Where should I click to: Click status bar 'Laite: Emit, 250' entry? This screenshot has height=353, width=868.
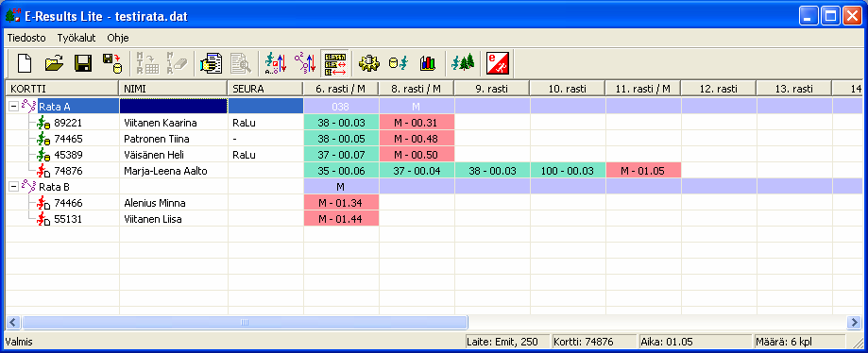507,342
